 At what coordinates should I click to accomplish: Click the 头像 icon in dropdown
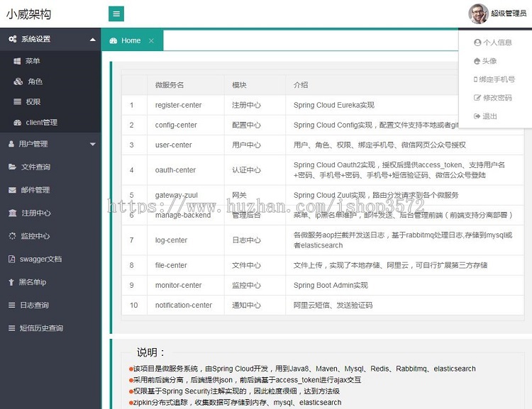[x=477, y=61]
